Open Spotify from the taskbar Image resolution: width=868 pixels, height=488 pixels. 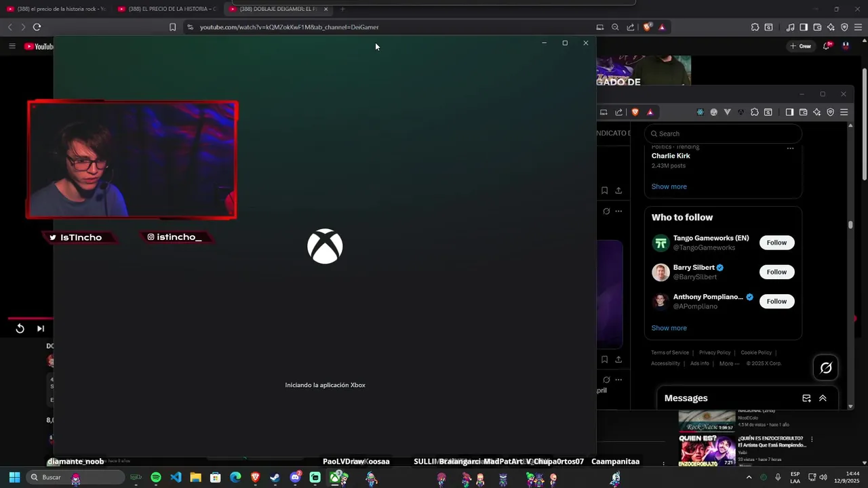156,478
